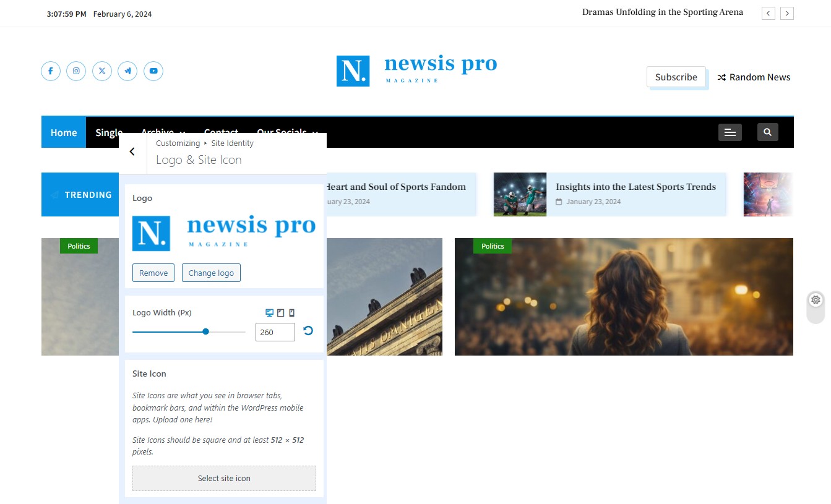Screen dimensions: 831x504
Task: Click the Change logo button
Action: click(211, 273)
